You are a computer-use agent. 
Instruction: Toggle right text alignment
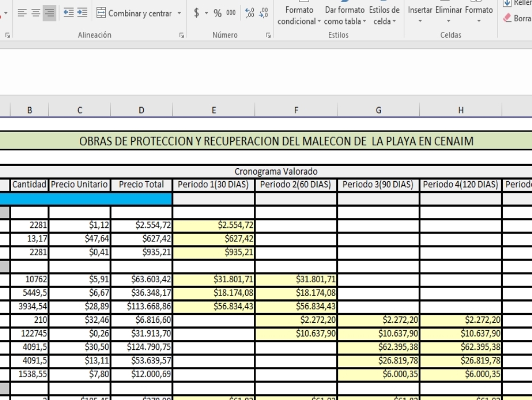[x=49, y=13]
